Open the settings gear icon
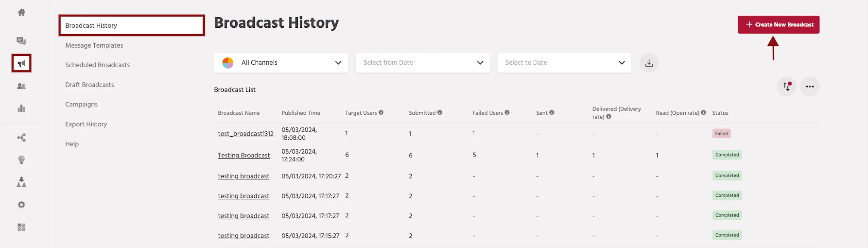 pos(21,205)
